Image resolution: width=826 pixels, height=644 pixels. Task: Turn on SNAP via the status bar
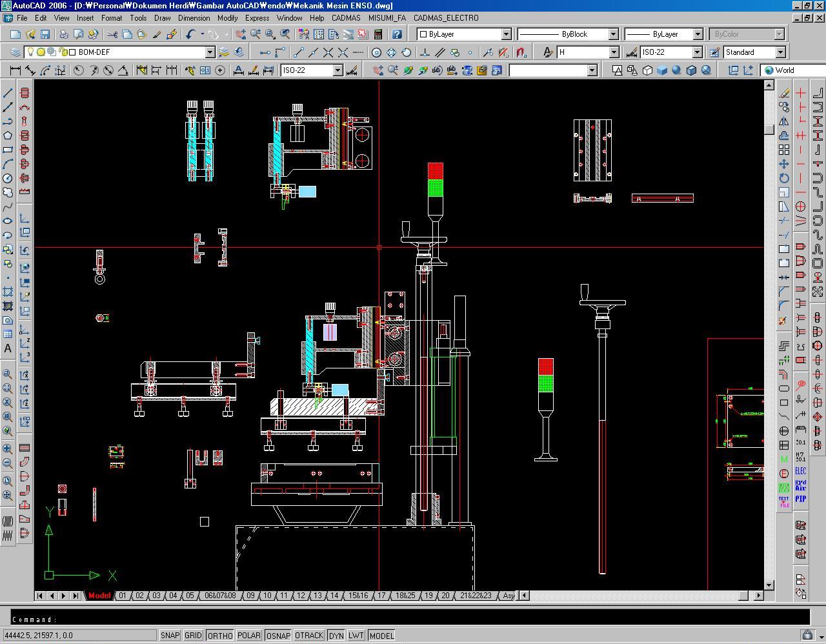pyautogui.click(x=170, y=635)
